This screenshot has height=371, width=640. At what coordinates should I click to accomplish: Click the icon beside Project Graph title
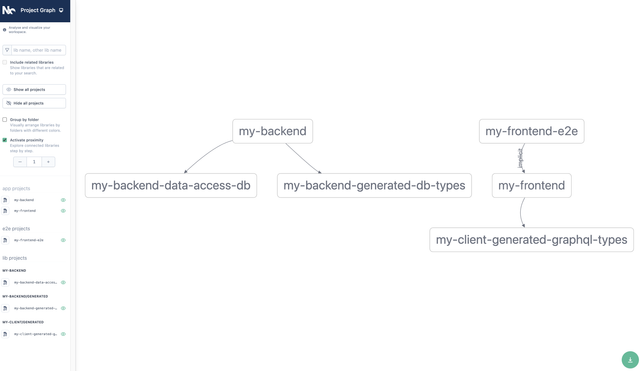pos(61,10)
